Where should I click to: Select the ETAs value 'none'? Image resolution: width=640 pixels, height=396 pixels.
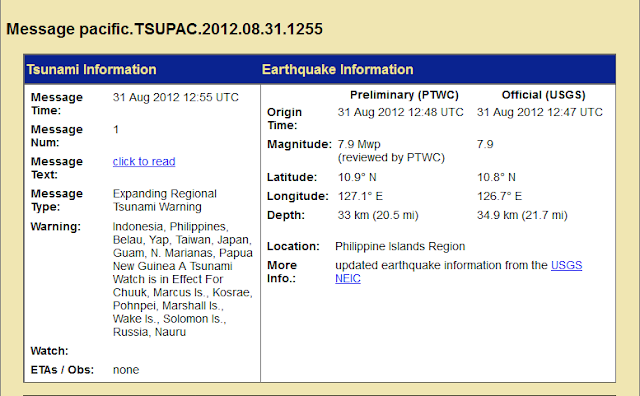tap(126, 370)
